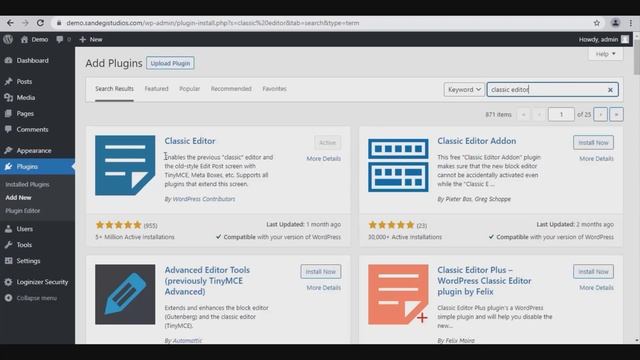Click the browser forward arrow
This screenshot has width=640, height=360.
point(25,23)
